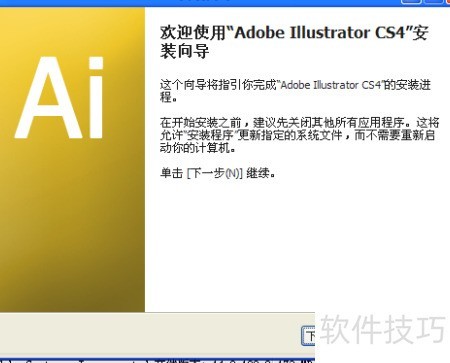This screenshot has width=450, height=363.
Task: Click the paragraph starting 在开始安装之前
Action: coord(300,135)
